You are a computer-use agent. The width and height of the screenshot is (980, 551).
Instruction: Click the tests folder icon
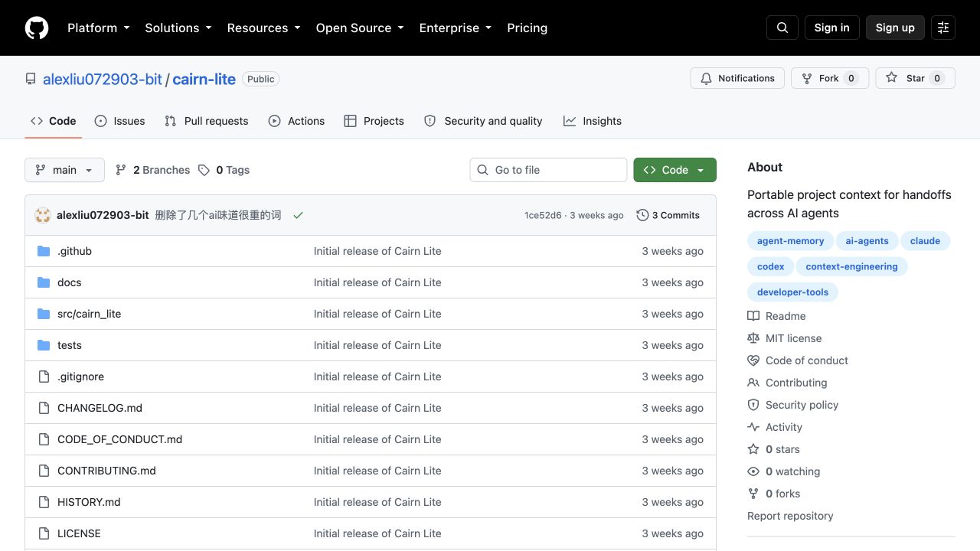(44, 345)
